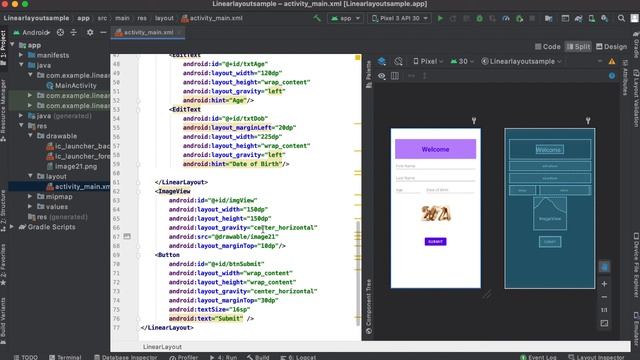Click the Build tool window button

coord(258,357)
